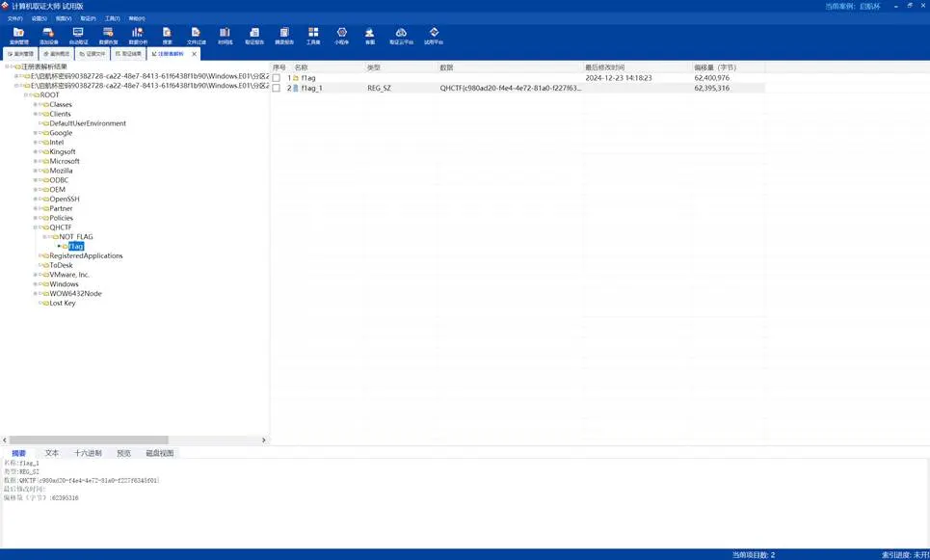Image resolution: width=930 pixels, height=560 pixels.
Task: Tick the checkbox for row 1 flag
Action: point(277,78)
